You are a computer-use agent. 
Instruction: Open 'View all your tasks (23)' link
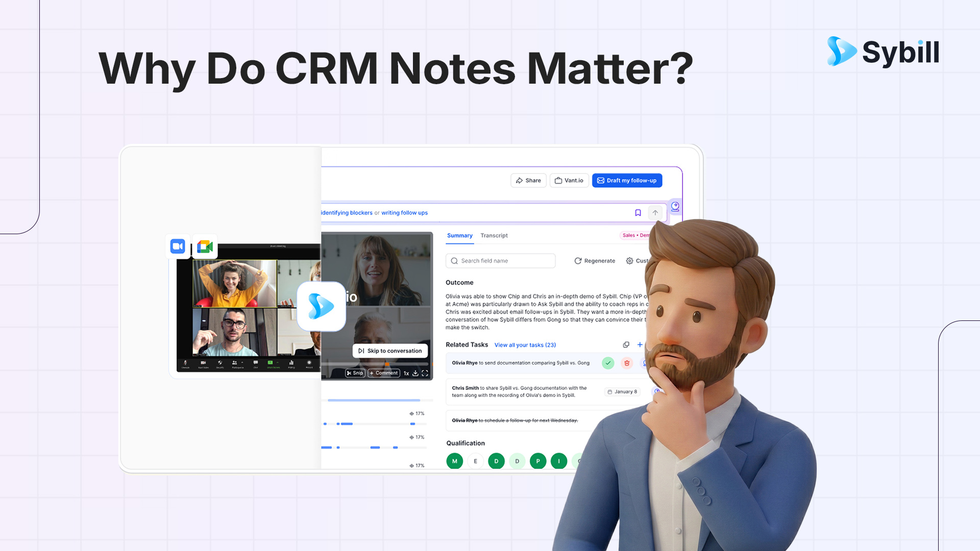[x=525, y=345]
